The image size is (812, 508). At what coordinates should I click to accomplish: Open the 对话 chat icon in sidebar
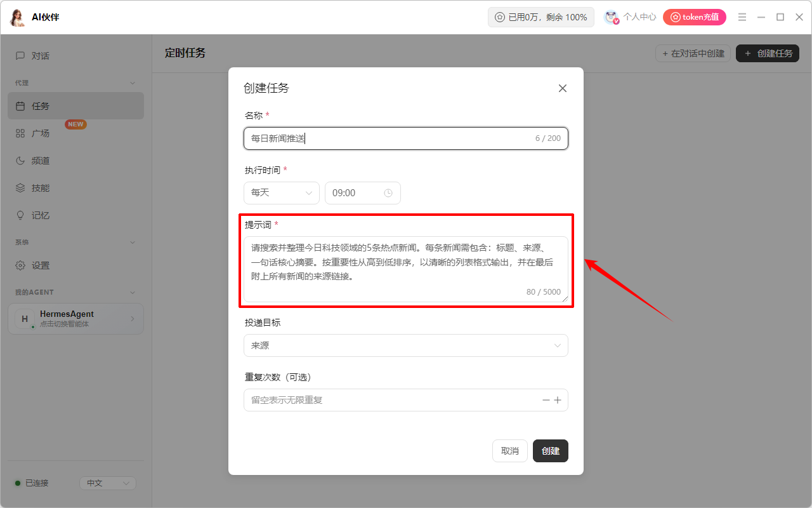pos(20,56)
